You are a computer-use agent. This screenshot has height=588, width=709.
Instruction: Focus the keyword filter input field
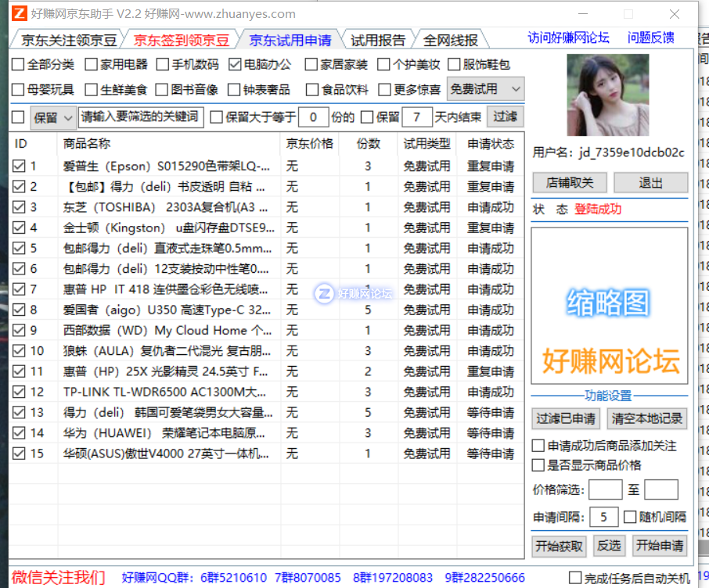(x=141, y=117)
